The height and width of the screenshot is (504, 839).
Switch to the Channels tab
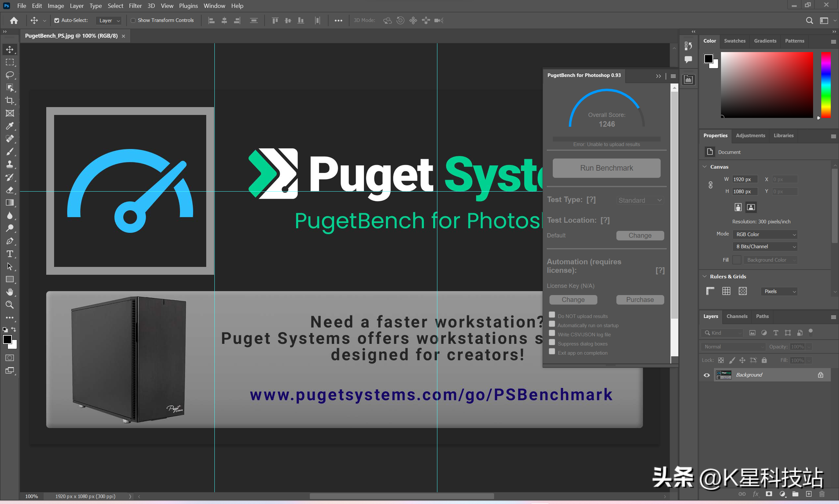737,316
